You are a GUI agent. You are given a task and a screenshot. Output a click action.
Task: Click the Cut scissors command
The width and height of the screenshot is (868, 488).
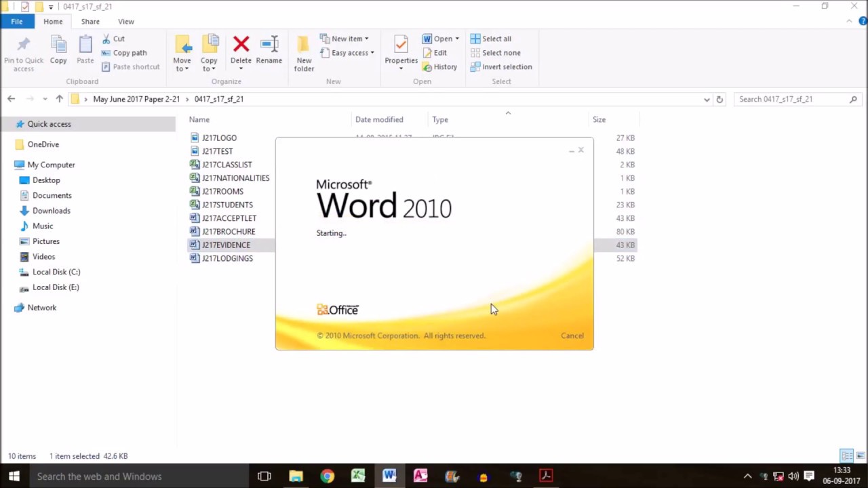click(x=113, y=39)
